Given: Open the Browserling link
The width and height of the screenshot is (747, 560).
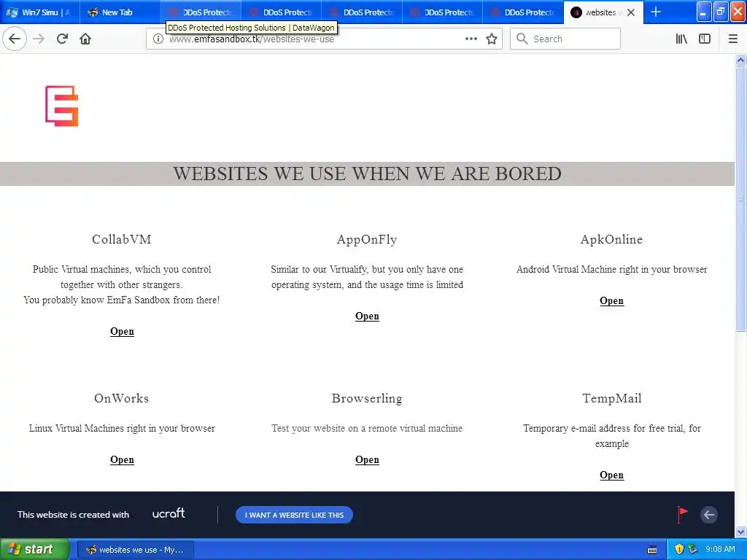Looking at the screenshot, I should [367, 460].
